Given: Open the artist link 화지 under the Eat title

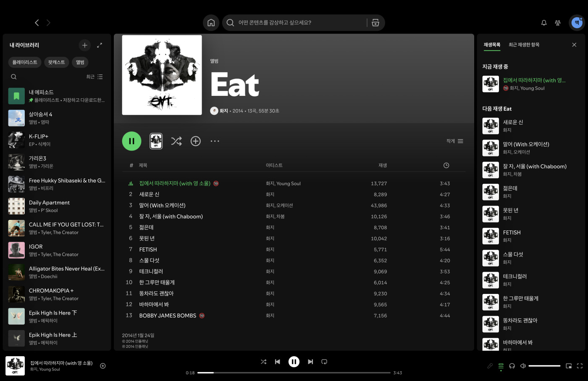Looking at the screenshot, I should pyautogui.click(x=223, y=111).
